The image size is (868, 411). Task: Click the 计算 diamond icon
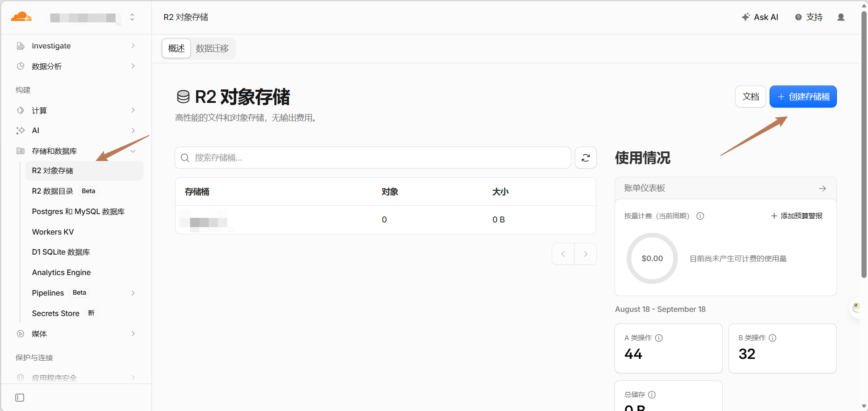[x=21, y=110]
